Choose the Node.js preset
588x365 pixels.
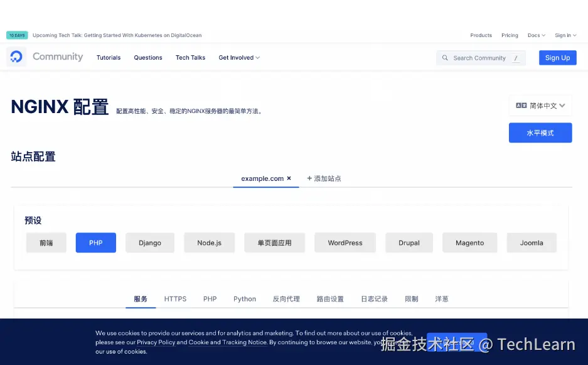tap(209, 242)
